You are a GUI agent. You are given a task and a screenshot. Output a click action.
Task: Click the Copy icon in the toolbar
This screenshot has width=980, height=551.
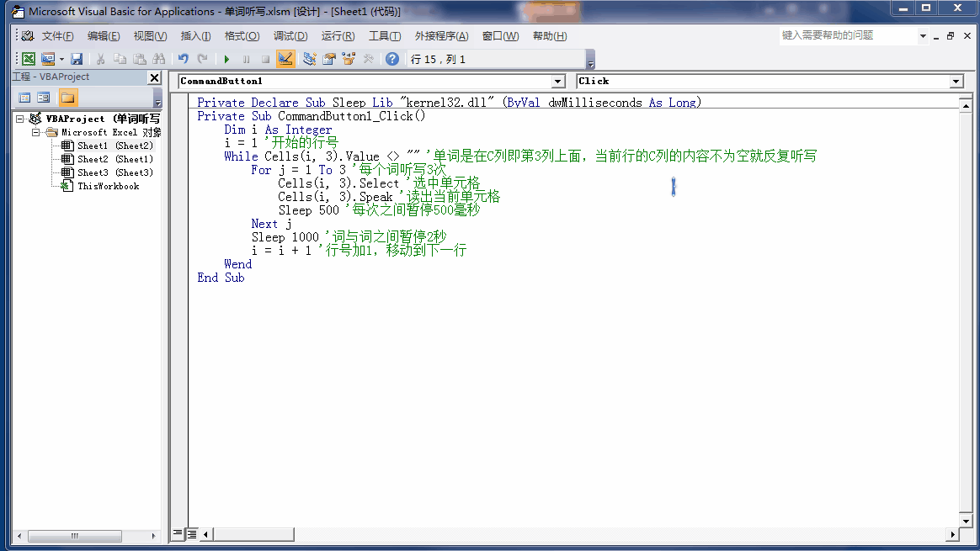[x=120, y=59]
